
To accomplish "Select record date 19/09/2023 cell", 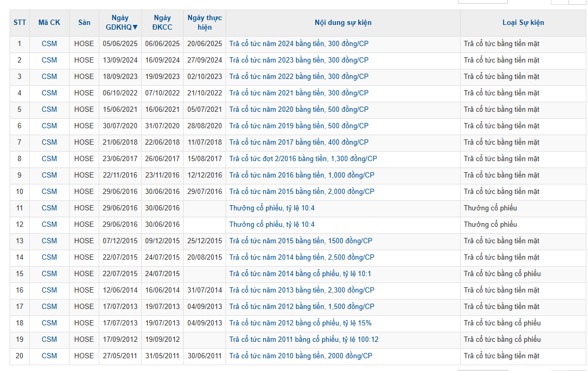I will [162, 77].
